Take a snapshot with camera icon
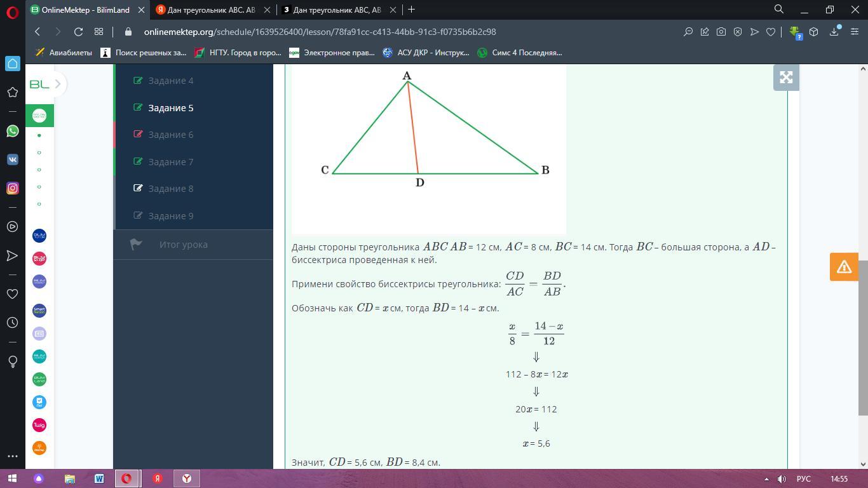Viewport: 868px width, 488px height. pyautogui.click(x=721, y=32)
